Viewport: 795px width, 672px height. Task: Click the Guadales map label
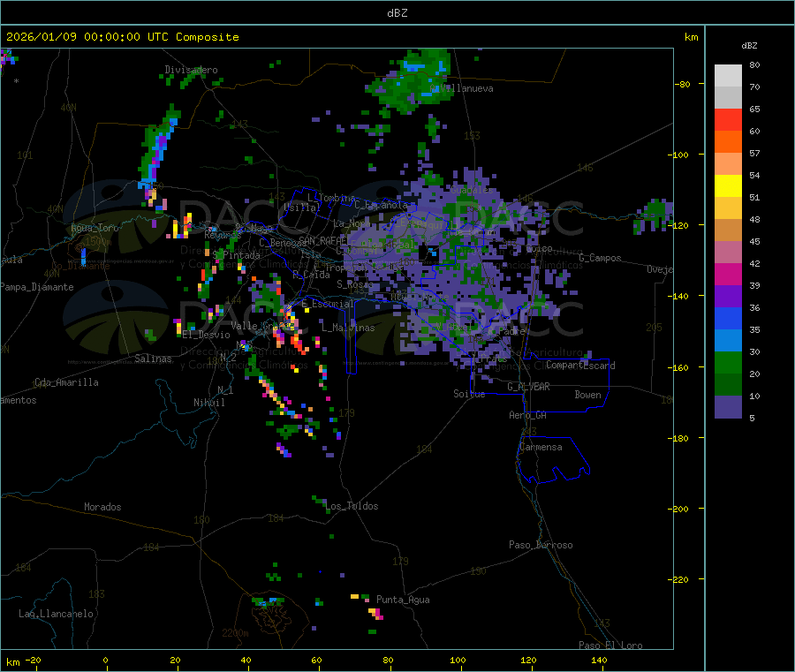tap(472, 190)
